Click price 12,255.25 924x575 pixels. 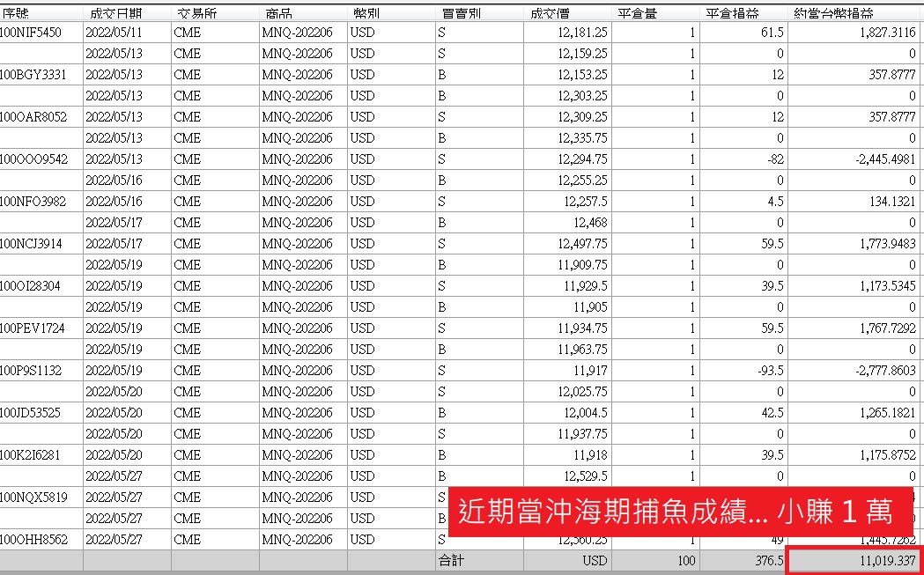[x=582, y=181]
